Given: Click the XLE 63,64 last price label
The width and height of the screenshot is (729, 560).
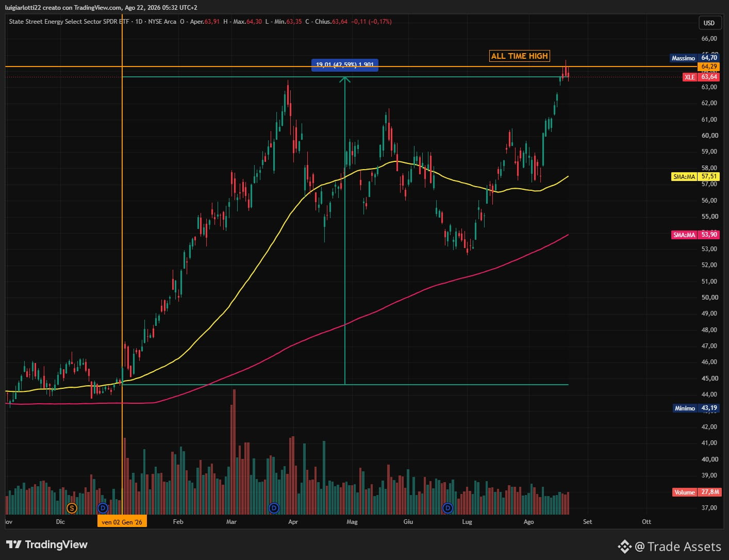Looking at the screenshot, I should (x=701, y=77).
